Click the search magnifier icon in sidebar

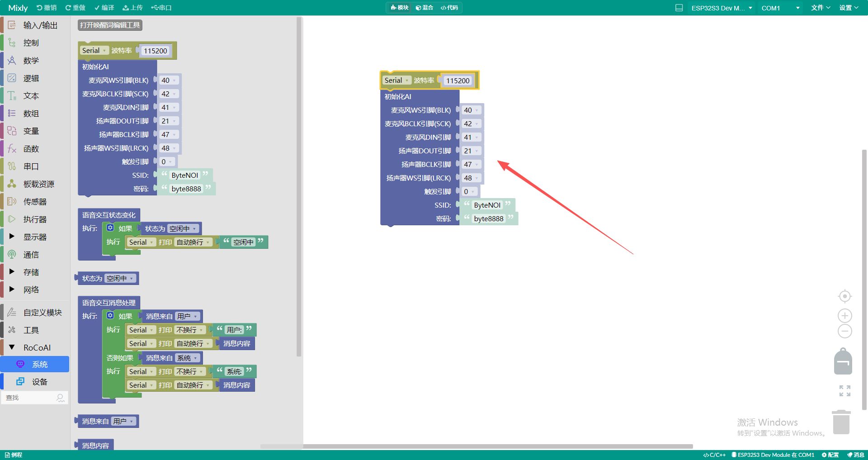pos(60,398)
